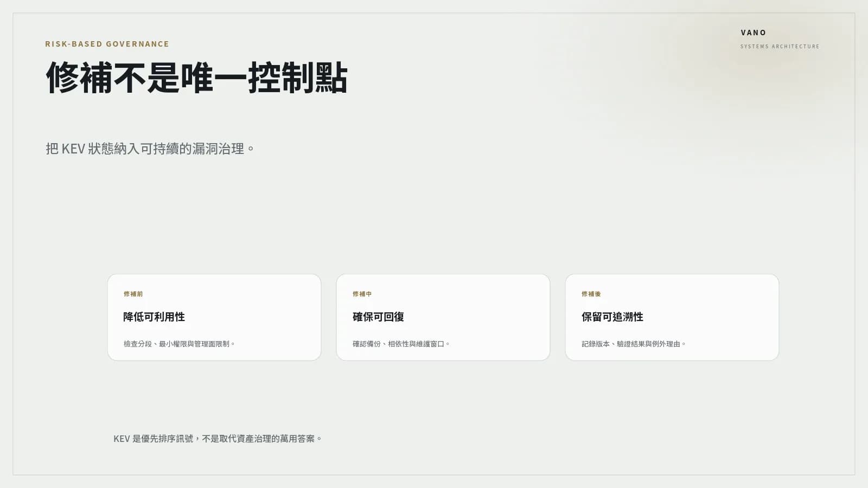Click the SYSTEMS ARCHITECTURE tagline
The height and width of the screenshot is (488, 868).
click(780, 47)
